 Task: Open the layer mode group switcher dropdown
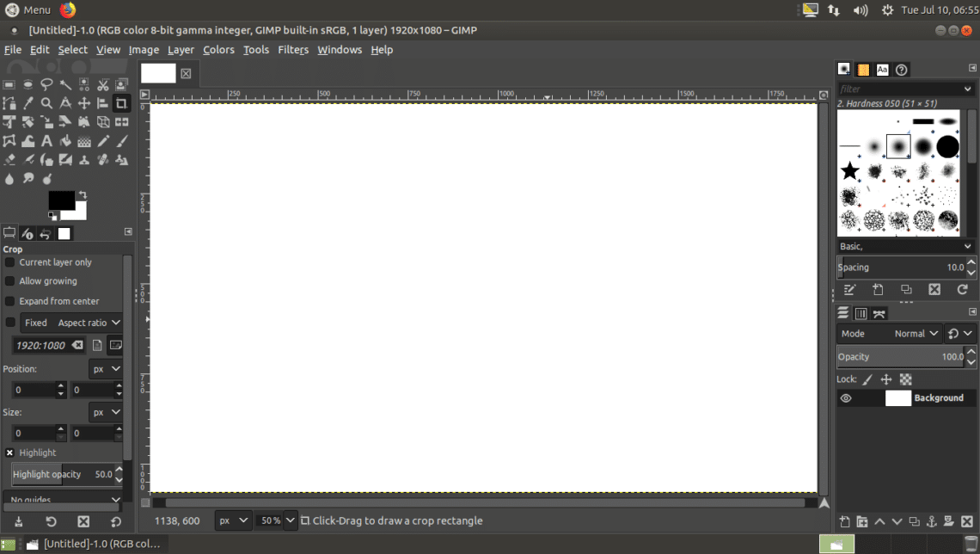960,334
